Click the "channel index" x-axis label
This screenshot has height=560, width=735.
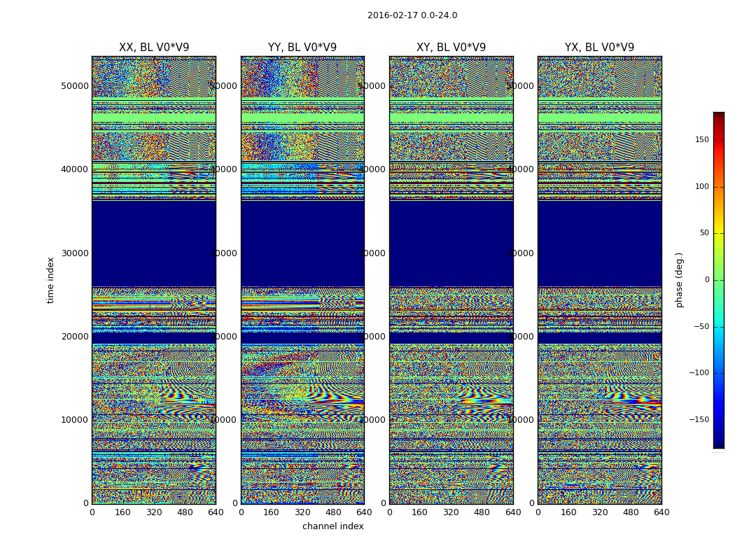point(332,526)
